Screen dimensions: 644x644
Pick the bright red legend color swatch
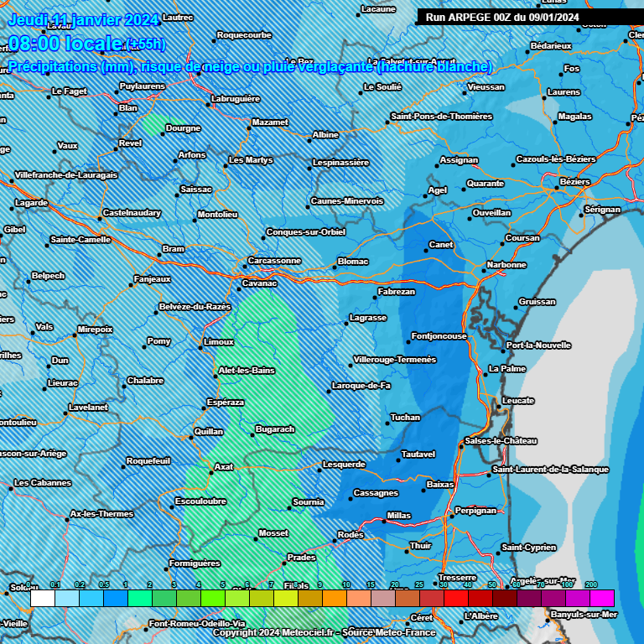click(x=455, y=598)
